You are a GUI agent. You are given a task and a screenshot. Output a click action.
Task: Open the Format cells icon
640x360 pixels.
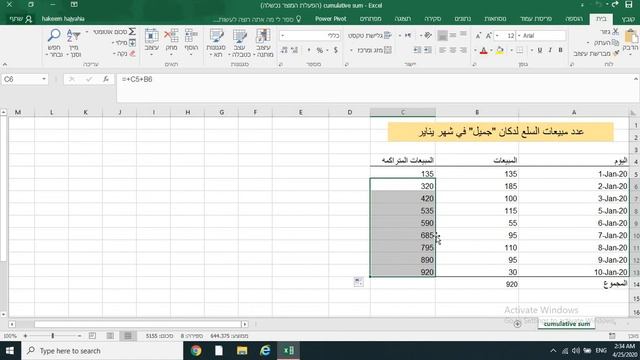151,36
